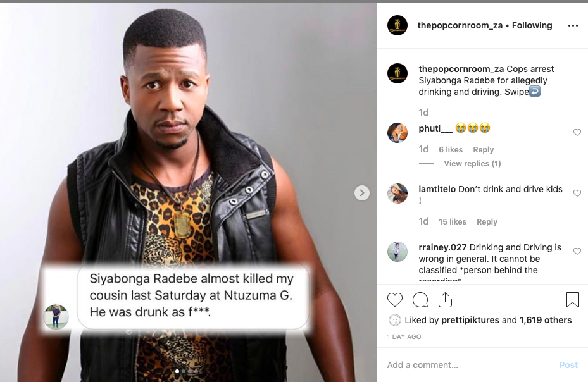Like iamtitelo's comment
This screenshot has height=382, width=588.
pos(577,194)
